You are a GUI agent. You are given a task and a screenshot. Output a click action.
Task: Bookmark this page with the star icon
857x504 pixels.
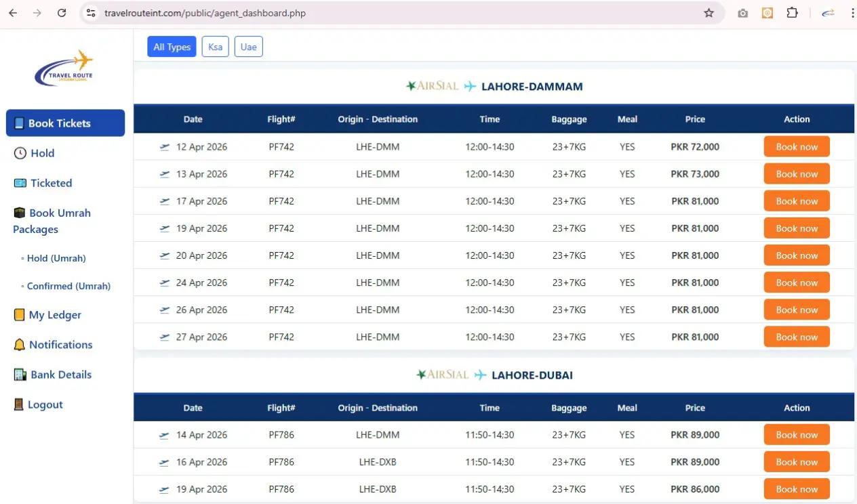tap(709, 13)
